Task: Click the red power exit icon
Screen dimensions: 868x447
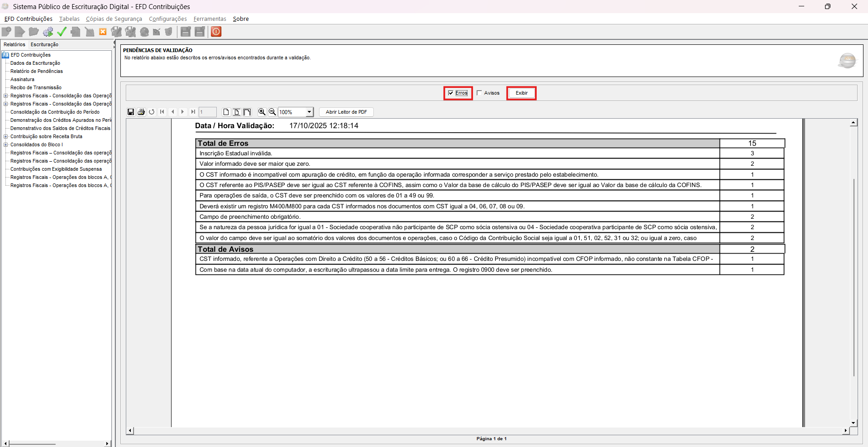Action: 216,32
